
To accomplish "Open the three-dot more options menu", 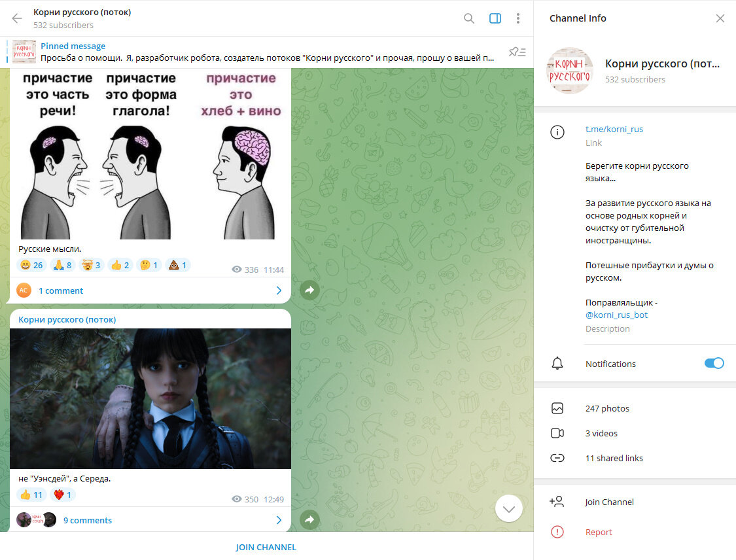I will pyautogui.click(x=518, y=18).
